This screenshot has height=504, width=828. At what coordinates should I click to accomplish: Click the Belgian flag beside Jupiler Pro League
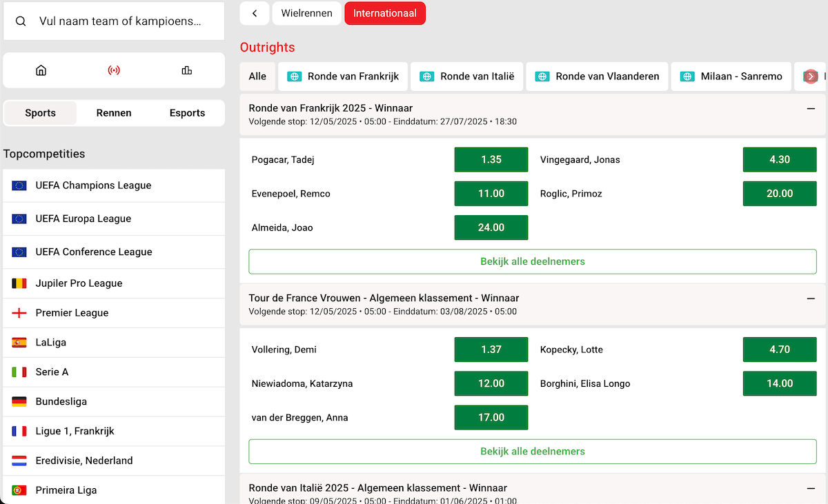pos(17,283)
